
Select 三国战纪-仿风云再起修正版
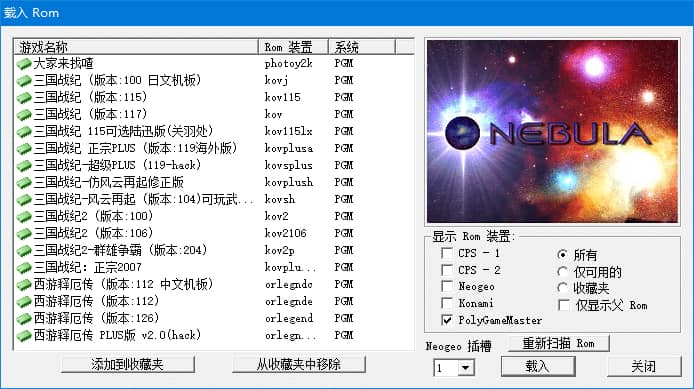[108, 182]
